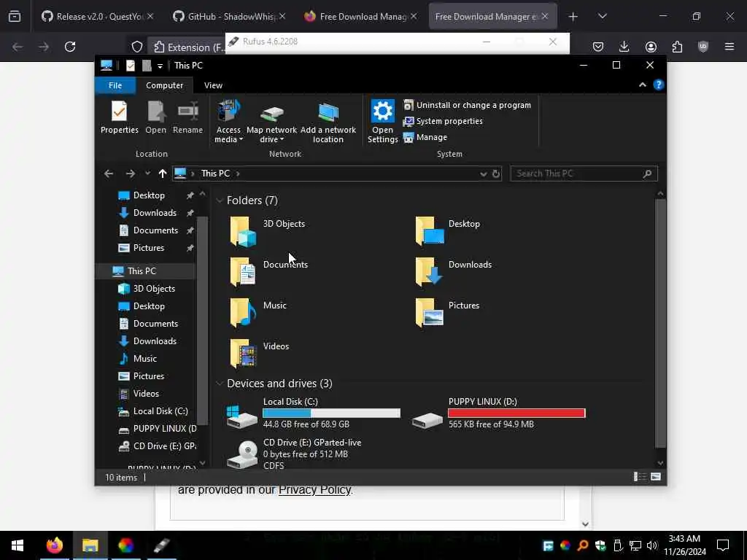Switch to the File tab
The height and width of the screenshot is (560, 747).
pos(115,85)
